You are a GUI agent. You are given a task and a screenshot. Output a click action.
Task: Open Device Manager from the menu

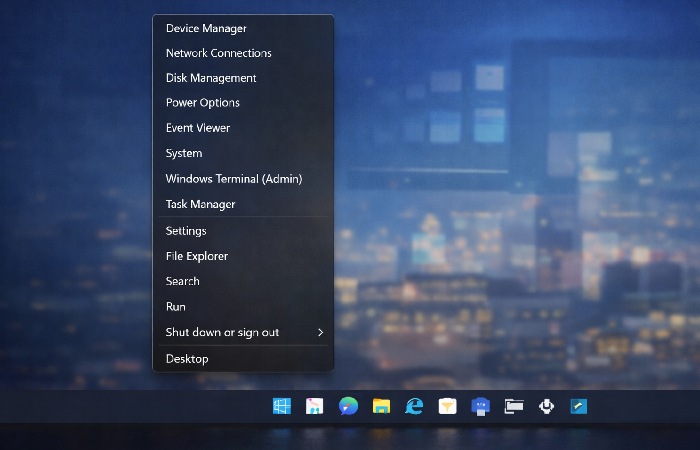(x=243, y=28)
